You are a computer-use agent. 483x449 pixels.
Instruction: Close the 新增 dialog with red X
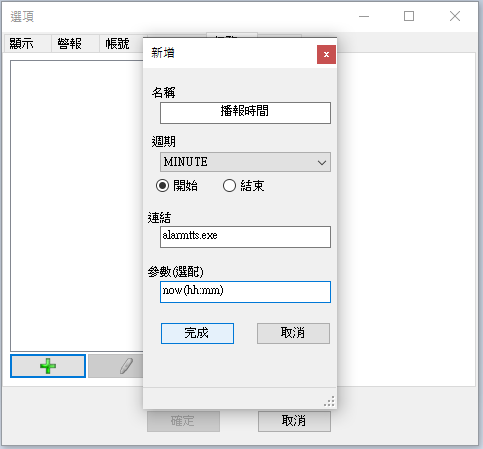326,54
